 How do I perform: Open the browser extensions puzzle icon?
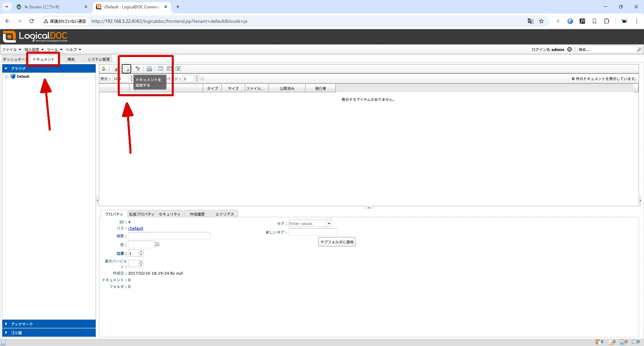click(x=607, y=21)
